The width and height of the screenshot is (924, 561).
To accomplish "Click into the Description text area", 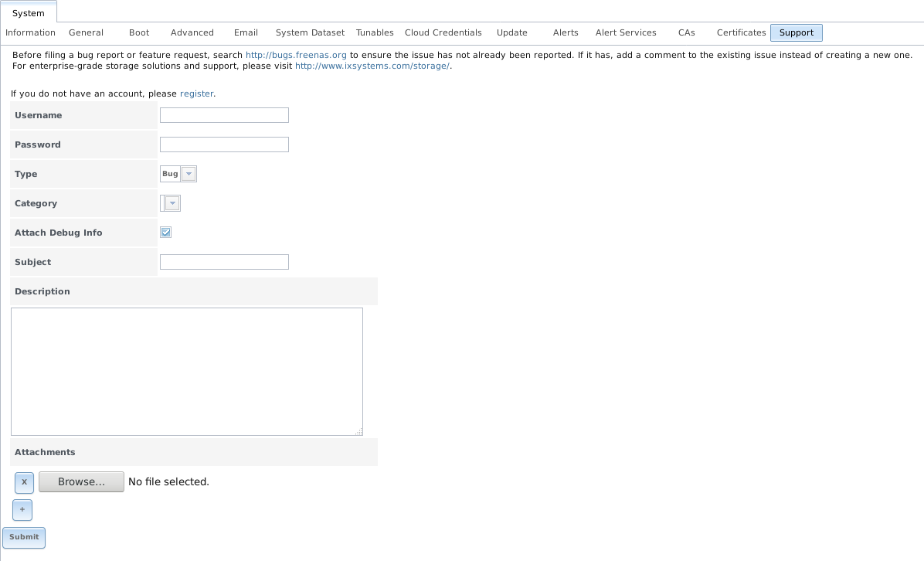I will pos(186,371).
